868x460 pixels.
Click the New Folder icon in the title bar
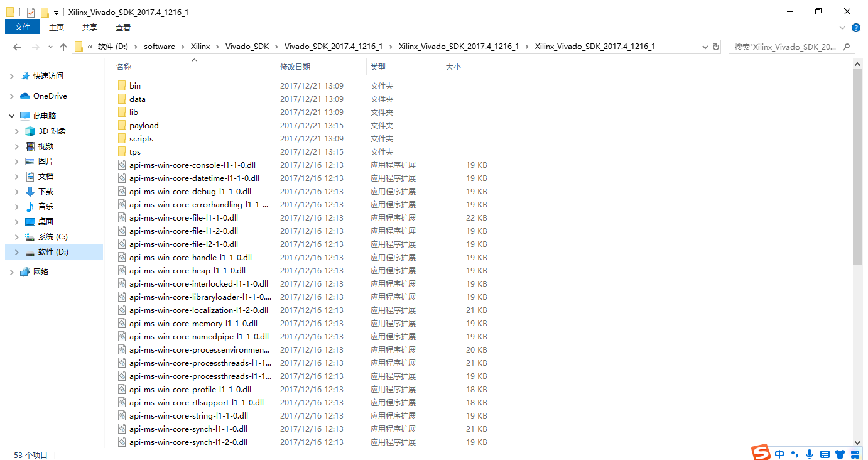pyautogui.click(x=45, y=12)
